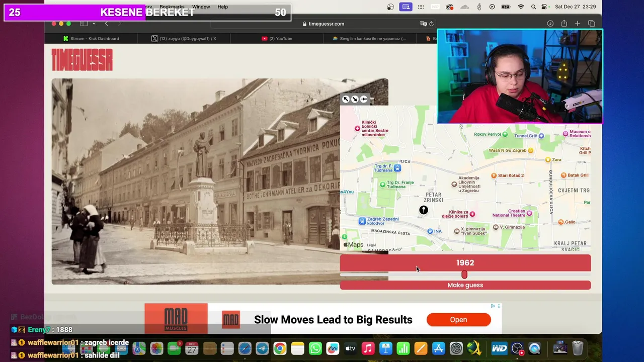This screenshot has width=644, height=362.
Task: Click the Zara store marker
Action: (548, 160)
